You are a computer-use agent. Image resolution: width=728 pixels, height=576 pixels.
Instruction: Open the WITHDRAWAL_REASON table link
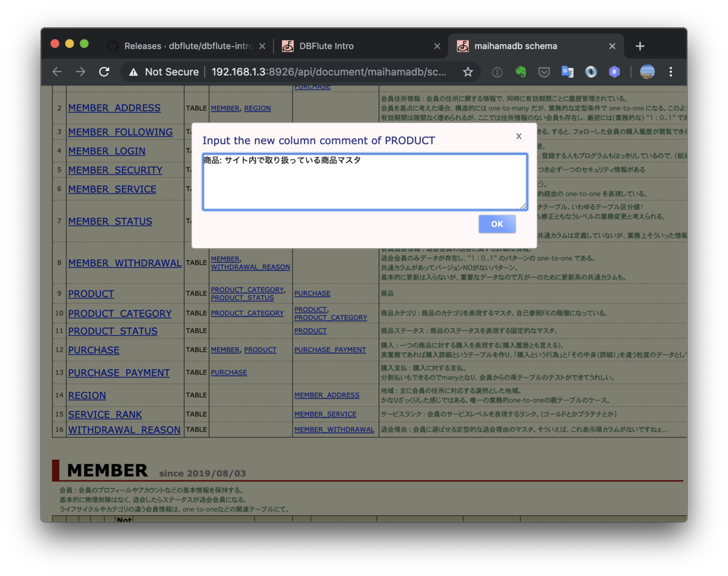click(x=124, y=429)
